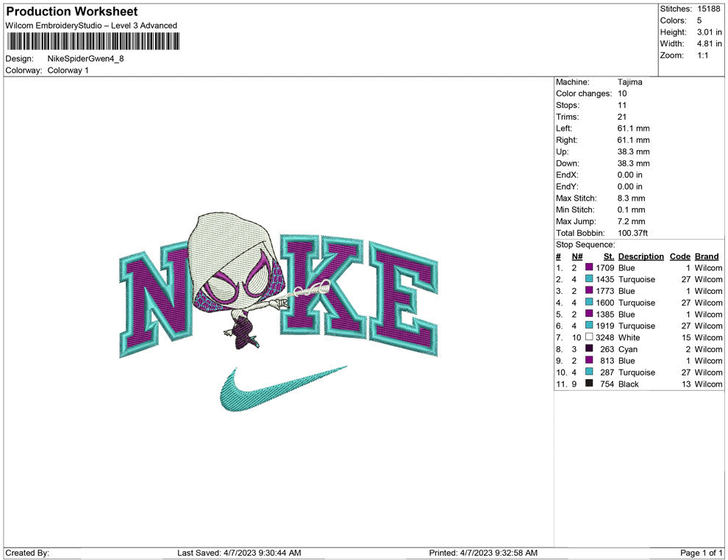Click the 'Stop Sequence:' label
The width and height of the screenshot is (728, 560).
pos(585,245)
